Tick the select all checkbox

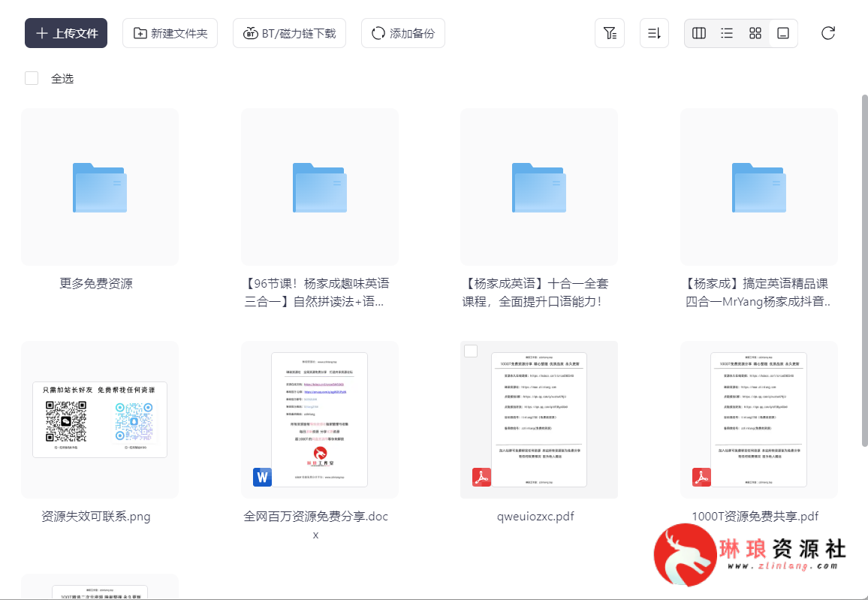point(32,78)
